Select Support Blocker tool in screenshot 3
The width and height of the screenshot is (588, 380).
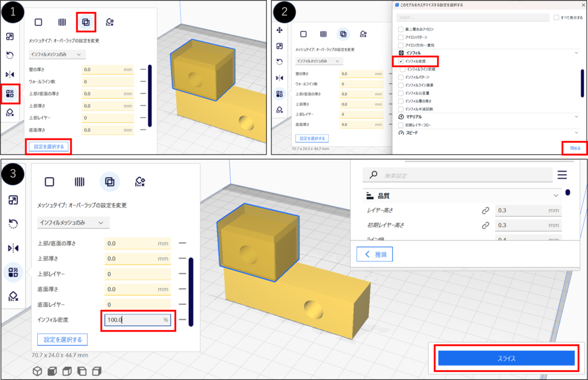click(13, 296)
